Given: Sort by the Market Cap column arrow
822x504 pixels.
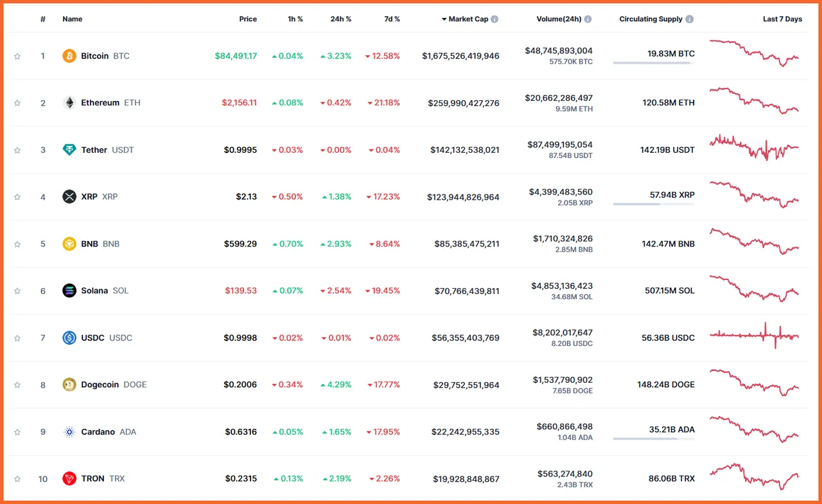Looking at the screenshot, I should pos(444,19).
